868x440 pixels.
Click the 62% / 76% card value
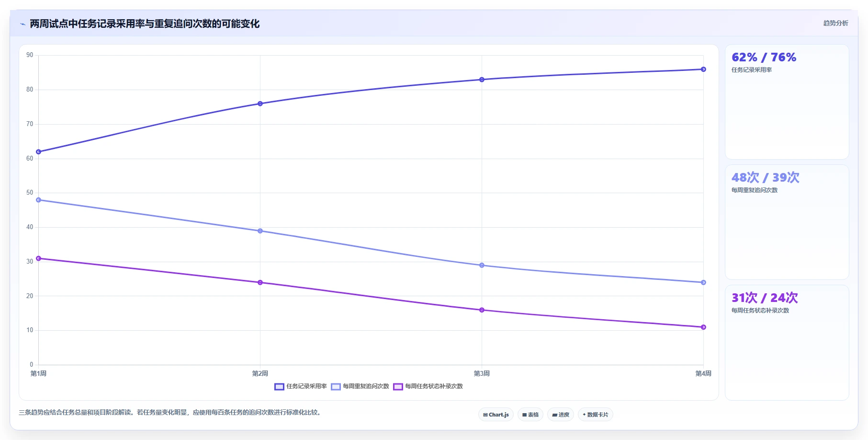click(x=764, y=58)
